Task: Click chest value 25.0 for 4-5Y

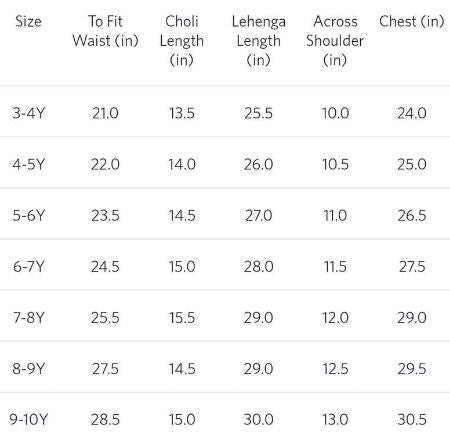Action: [412, 164]
